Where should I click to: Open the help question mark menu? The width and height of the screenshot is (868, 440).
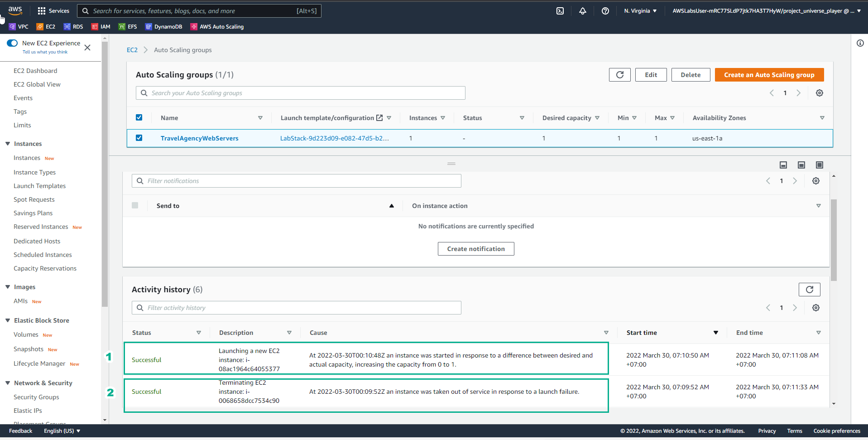tap(605, 11)
